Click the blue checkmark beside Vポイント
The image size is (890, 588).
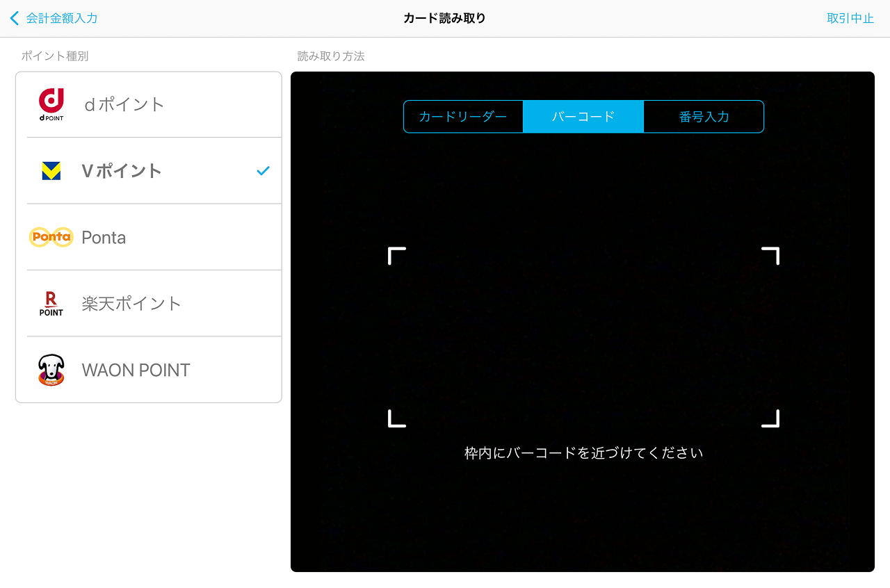(x=263, y=171)
